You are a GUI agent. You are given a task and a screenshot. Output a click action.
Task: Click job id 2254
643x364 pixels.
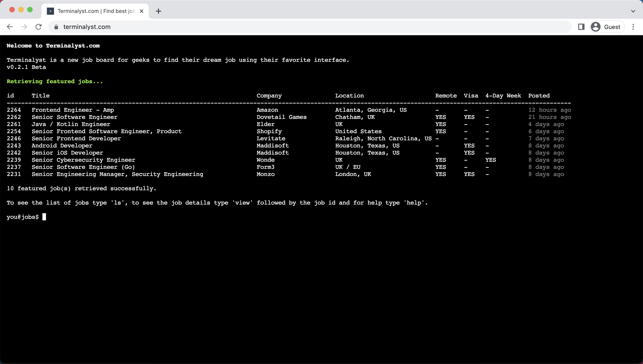coord(14,131)
